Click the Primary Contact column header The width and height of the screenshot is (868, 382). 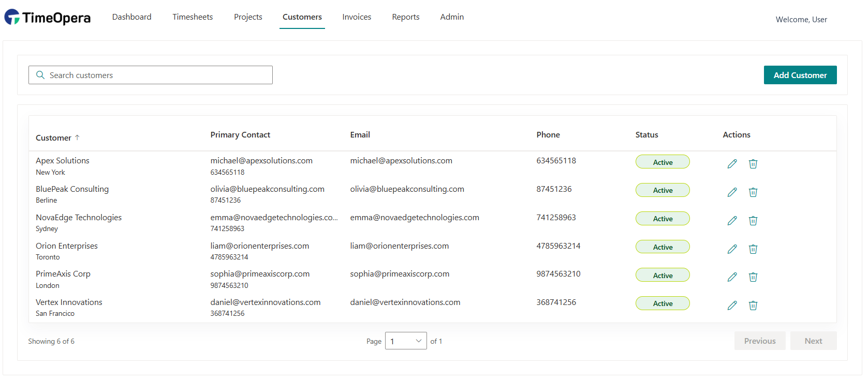pyautogui.click(x=240, y=135)
